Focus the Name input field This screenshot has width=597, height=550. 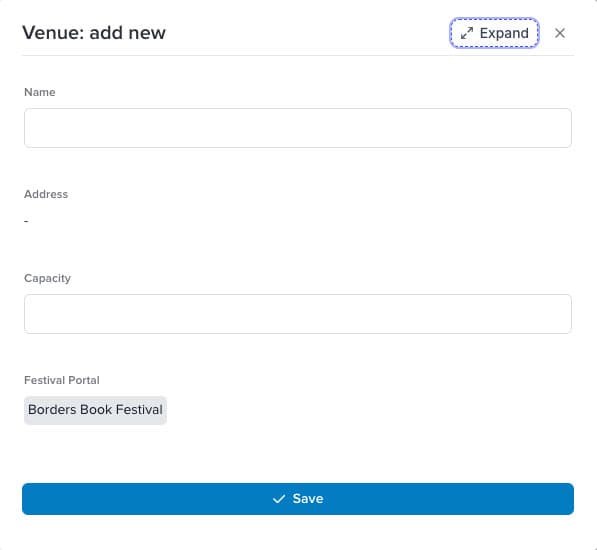[x=298, y=128]
